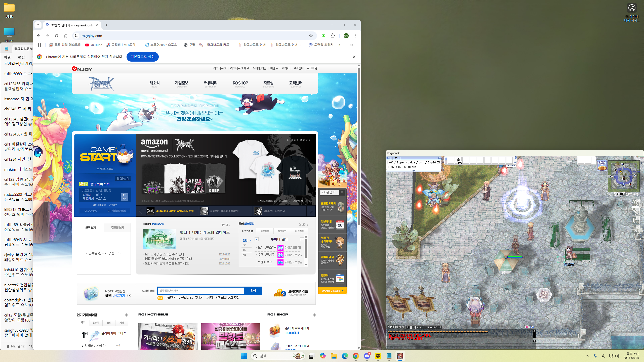Show more bookmarks with the double chevron
Viewport: 644px width, 362px height.
pos(352,45)
